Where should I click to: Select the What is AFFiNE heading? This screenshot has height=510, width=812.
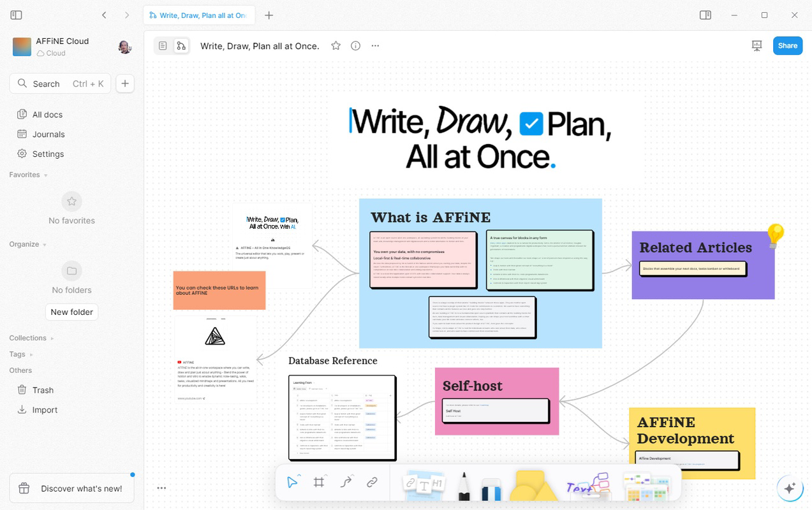[431, 217]
